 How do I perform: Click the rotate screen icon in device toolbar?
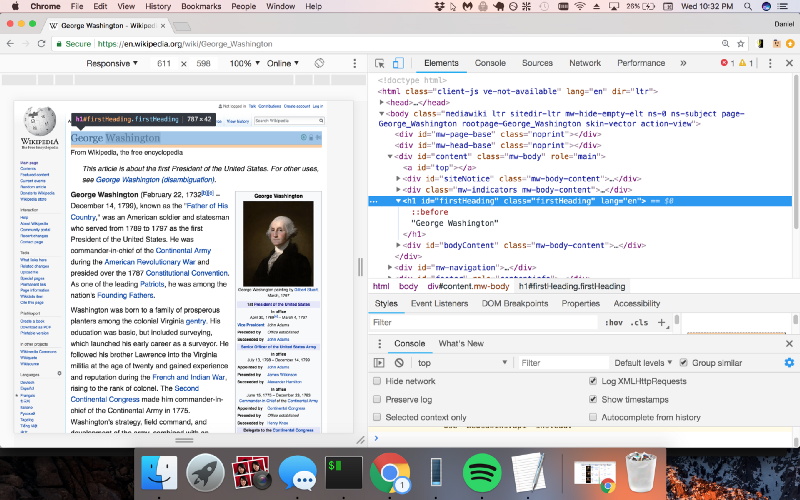click(319, 63)
